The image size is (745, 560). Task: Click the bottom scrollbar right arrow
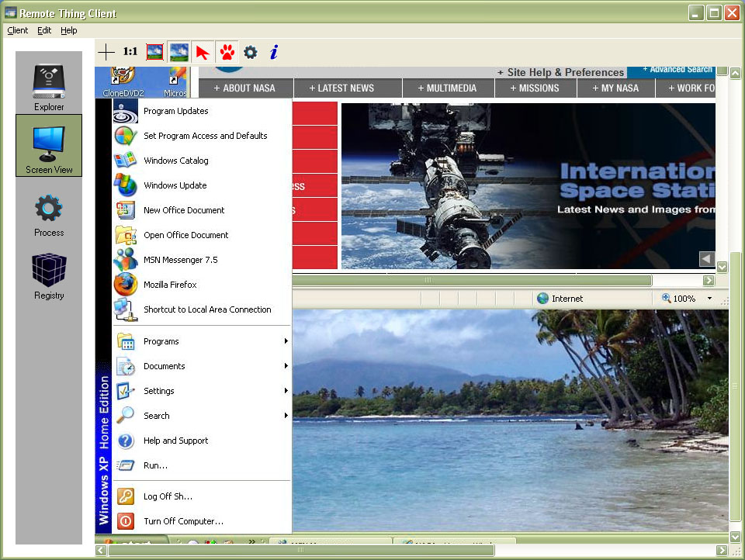(721, 550)
